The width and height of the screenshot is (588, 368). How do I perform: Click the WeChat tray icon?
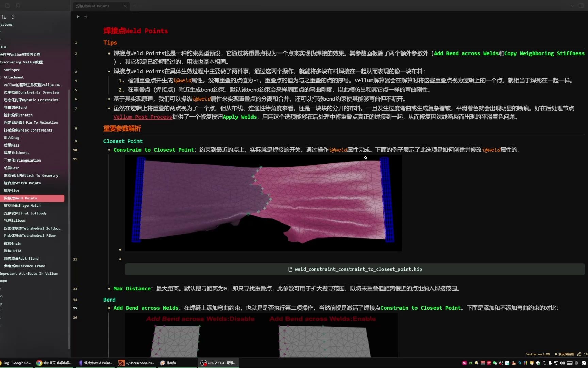tap(495, 363)
